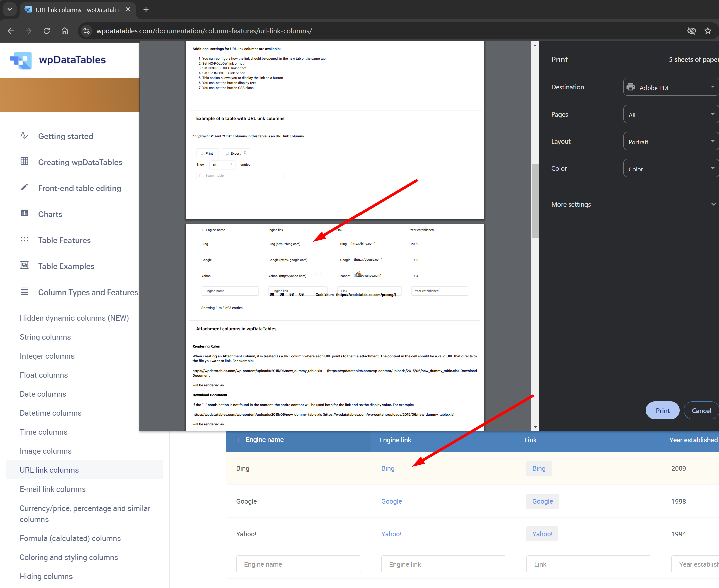This screenshot has height=588, width=719.
Task: Open the Bing text link in Engine link column
Action: [x=388, y=468]
